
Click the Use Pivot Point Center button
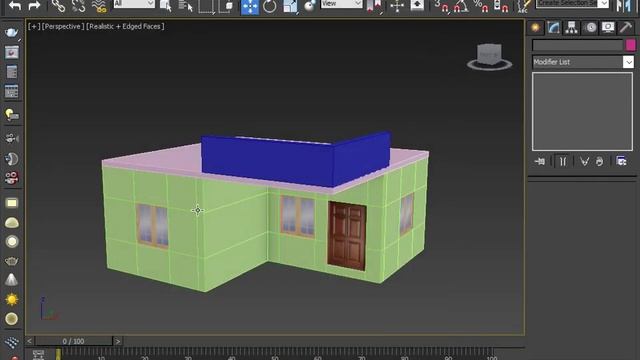(375, 6)
